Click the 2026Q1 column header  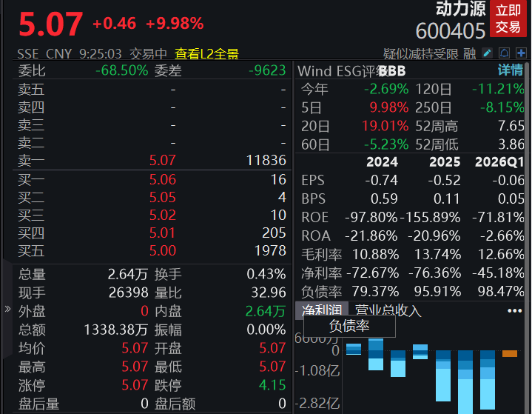pyautogui.click(x=499, y=162)
